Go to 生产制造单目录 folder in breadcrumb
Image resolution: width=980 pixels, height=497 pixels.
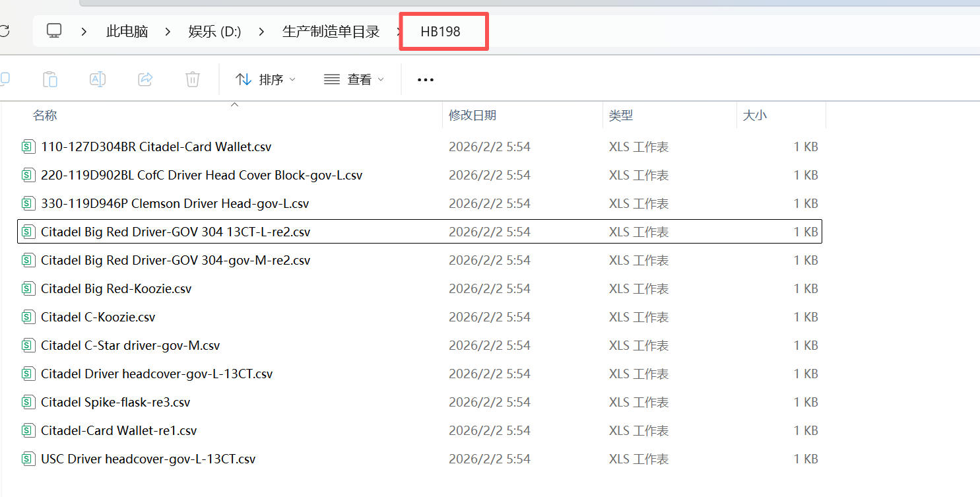tap(331, 31)
